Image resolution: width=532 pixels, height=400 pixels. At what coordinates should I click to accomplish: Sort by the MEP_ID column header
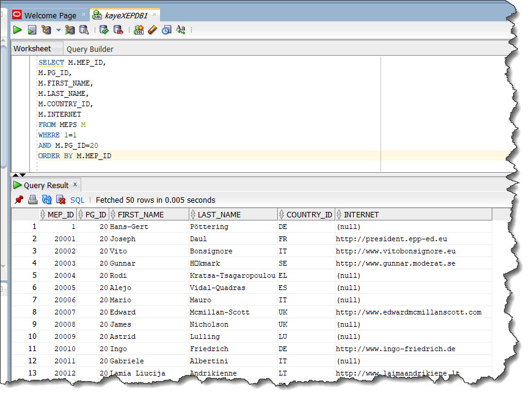click(57, 215)
